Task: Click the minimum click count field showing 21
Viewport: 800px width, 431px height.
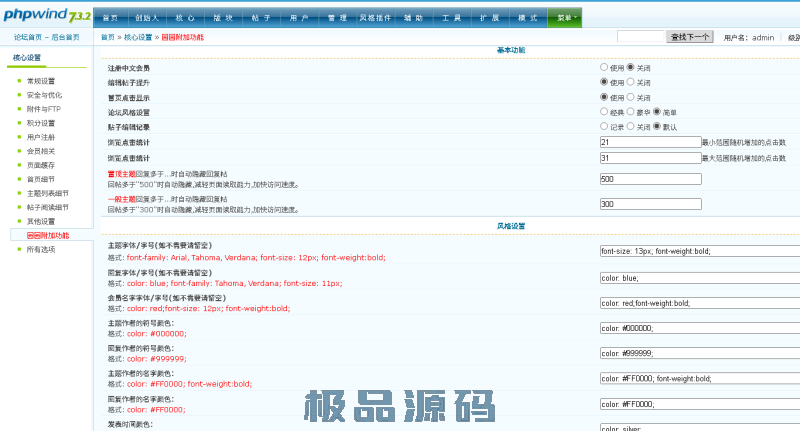Action: [650, 143]
